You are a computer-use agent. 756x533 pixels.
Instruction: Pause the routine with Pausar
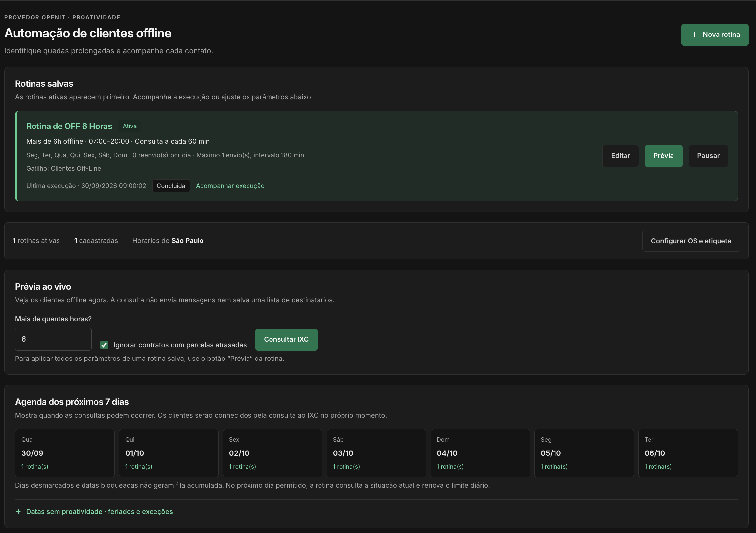[x=708, y=156]
